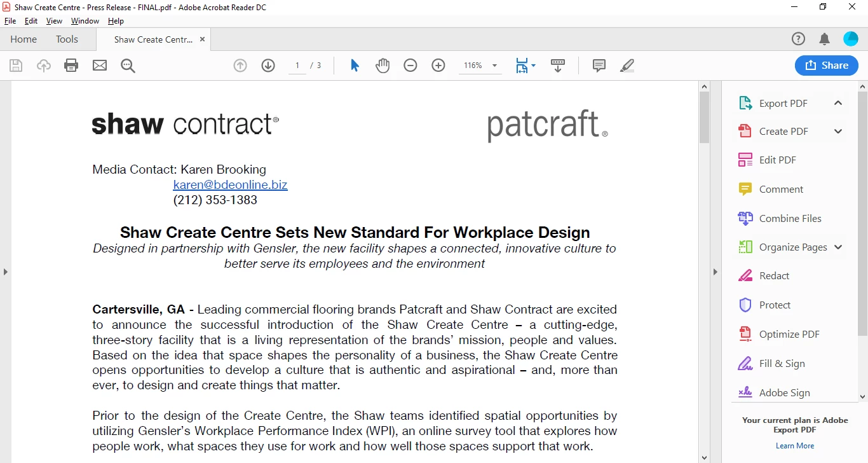Screen dimensions: 868x463
Task: Switch to the Tools tab
Action: coord(67,39)
